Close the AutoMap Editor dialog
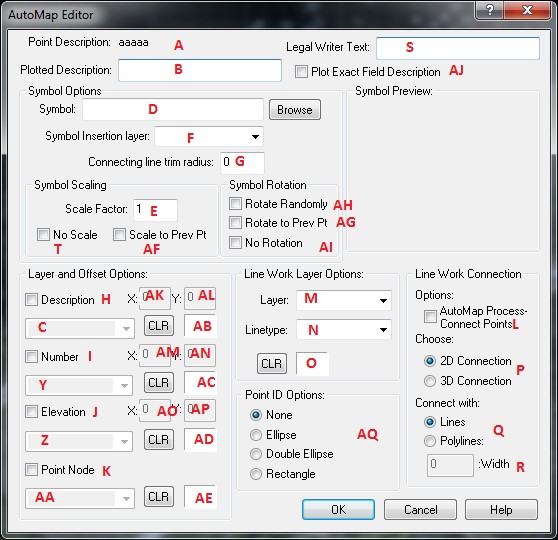The width and height of the screenshot is (558, 540). [527, 10]
